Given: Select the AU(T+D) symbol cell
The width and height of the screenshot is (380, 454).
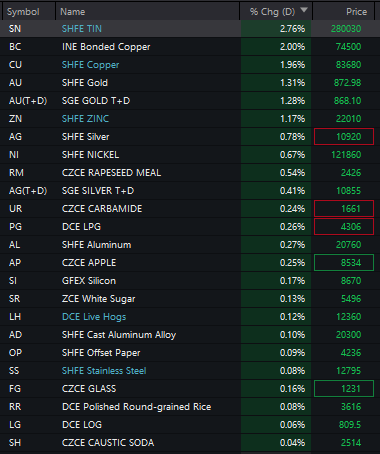Looking at the screenshot, I should click(28, 101).
